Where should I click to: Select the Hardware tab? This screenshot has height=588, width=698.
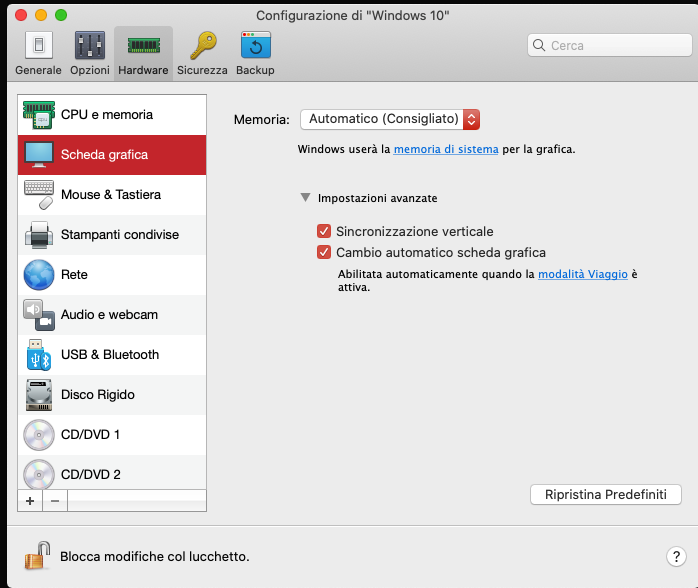(143, 53)
